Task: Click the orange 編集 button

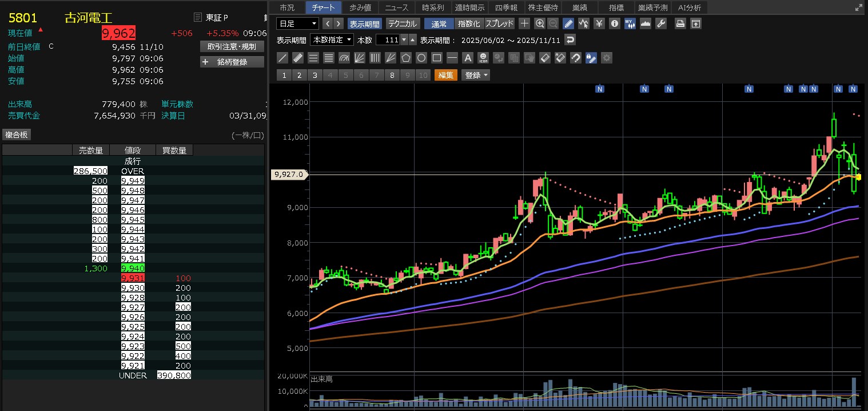Action: coord(446,75)
